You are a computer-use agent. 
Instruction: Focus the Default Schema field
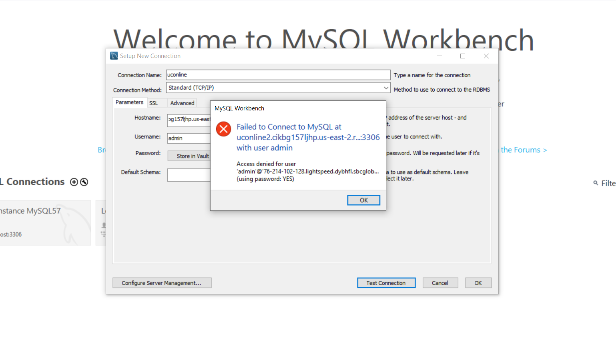[189, 175]
